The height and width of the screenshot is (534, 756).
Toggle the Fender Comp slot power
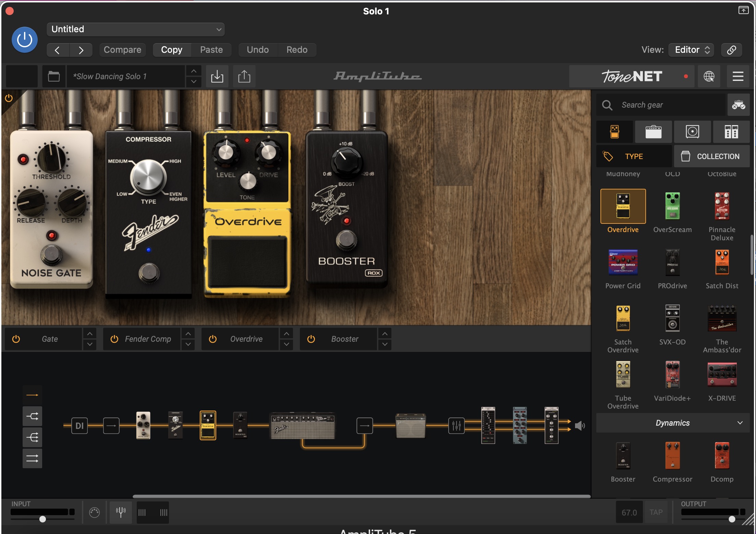[114, 339]
